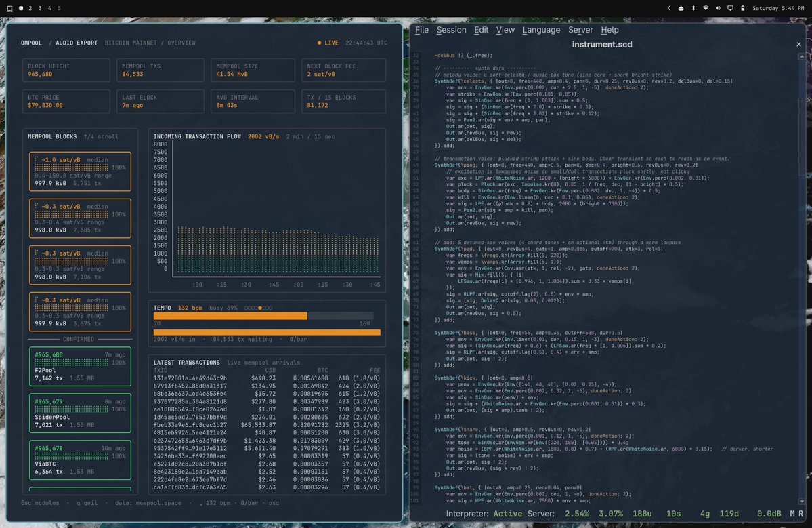The width and height of the screenshot is (812, 528).
Task: Select the BTC PRICE stat card
Action: (x=66, y=101)
